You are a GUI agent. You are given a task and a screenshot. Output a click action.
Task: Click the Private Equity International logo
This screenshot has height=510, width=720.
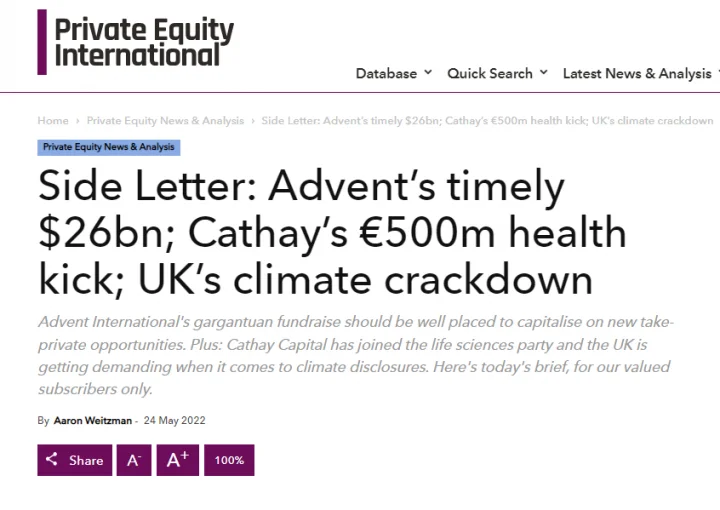[x=136, y=42]
